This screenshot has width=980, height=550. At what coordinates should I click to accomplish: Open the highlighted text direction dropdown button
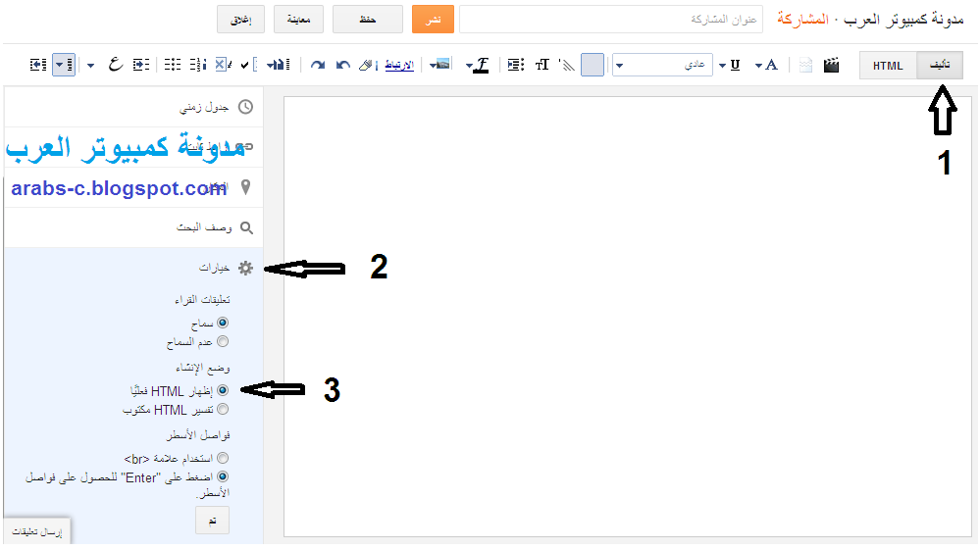click(64, 65)
